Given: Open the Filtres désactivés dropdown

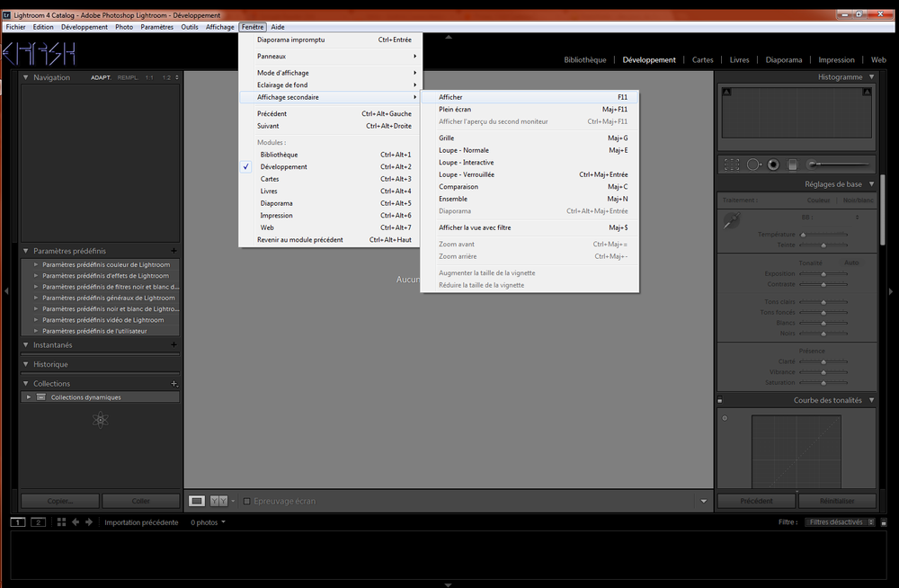Looking at the screenshot, I should [840, 522].
